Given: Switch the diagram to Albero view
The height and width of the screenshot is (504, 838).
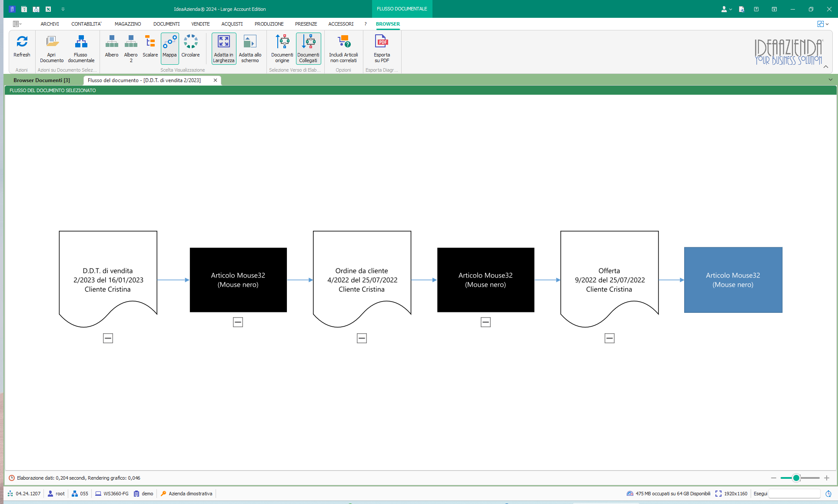Looking at the screenshot, I should point(112,46).
